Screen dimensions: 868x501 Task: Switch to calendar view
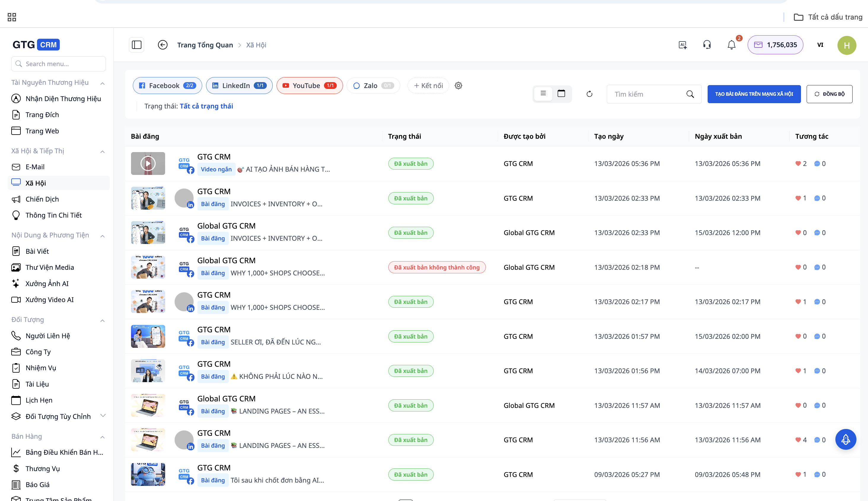[x=561, y=94]
